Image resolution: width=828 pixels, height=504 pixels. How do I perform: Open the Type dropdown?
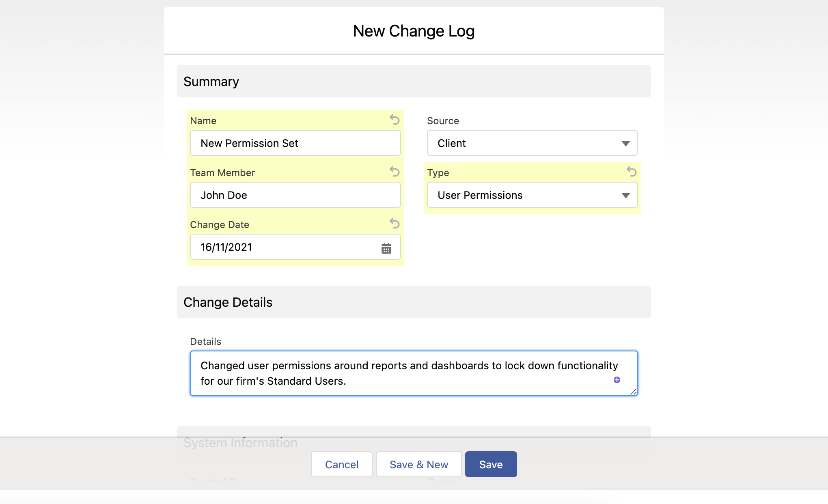626,195
